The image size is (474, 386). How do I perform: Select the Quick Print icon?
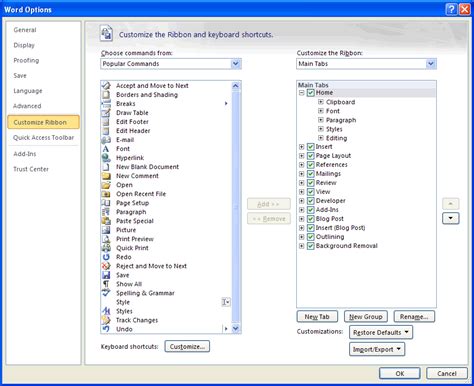[x=106, y=248]
